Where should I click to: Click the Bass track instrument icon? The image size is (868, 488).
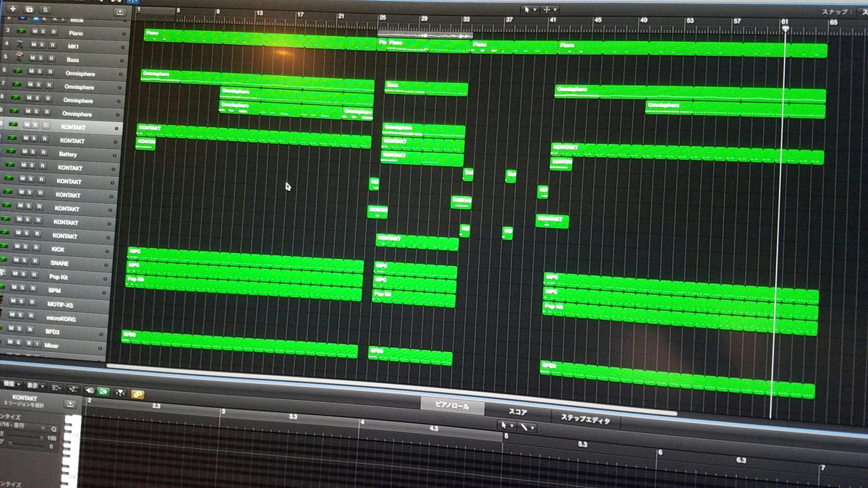click(x=19, y=56)
